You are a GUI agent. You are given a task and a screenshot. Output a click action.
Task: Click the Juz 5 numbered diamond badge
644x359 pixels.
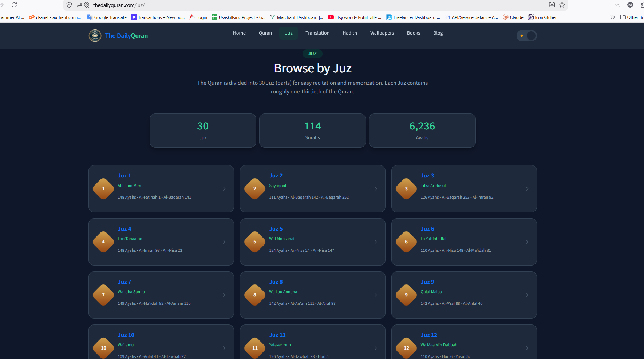tap(255, 242)
